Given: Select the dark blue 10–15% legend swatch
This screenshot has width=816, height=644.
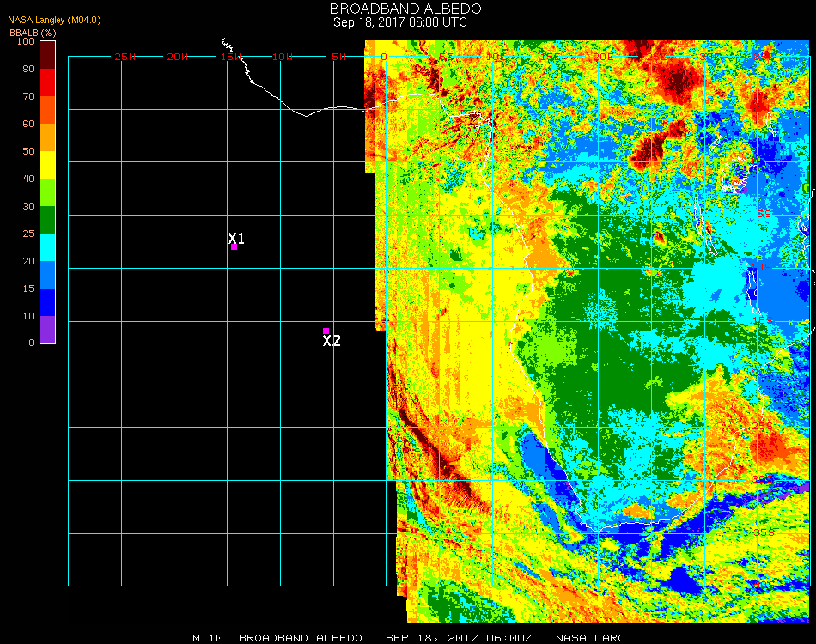Looking at the screenshot, I should pos(48,302).
